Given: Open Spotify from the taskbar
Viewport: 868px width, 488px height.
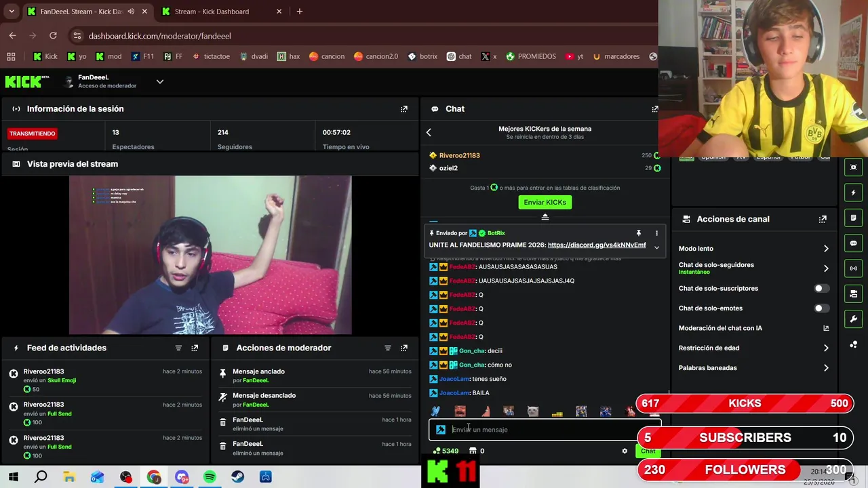Looking at the screenshot, I should click(x=210, y=477).
